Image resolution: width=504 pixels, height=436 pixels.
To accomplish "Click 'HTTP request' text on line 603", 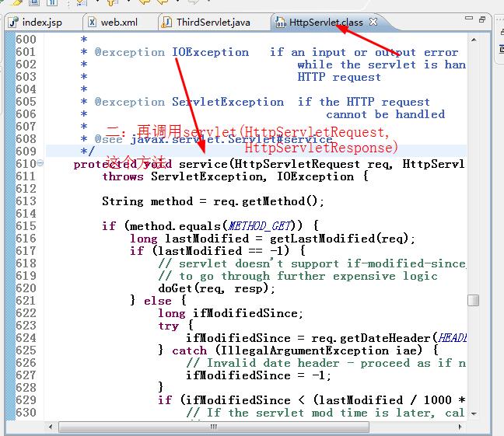I will click(339, 77).
